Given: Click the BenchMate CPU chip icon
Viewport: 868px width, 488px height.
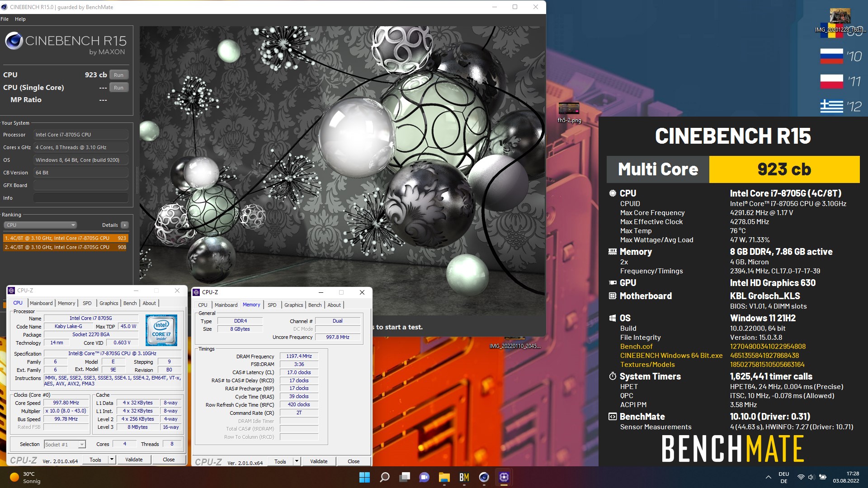Looking at the screenshot, I should tap(613, 193).
